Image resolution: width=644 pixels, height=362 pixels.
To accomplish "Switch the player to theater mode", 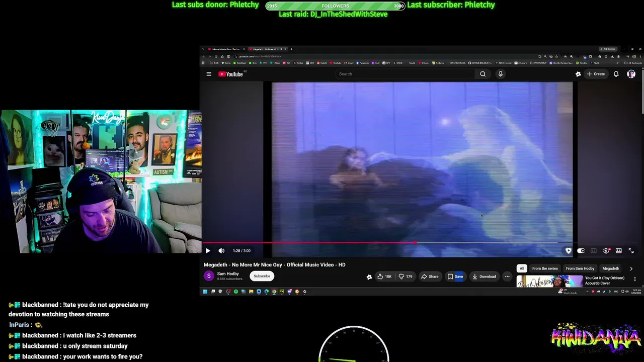I will point(618,250).
